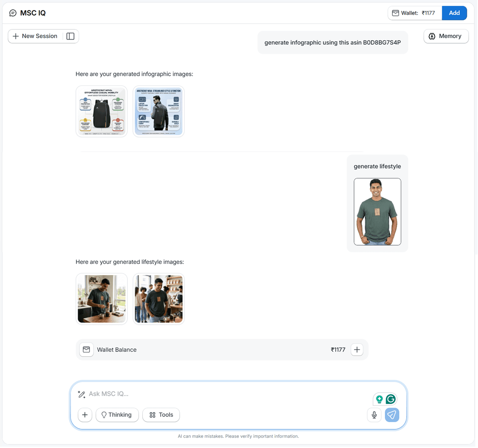Click the send message paper plane button

(x=392, y=415)
